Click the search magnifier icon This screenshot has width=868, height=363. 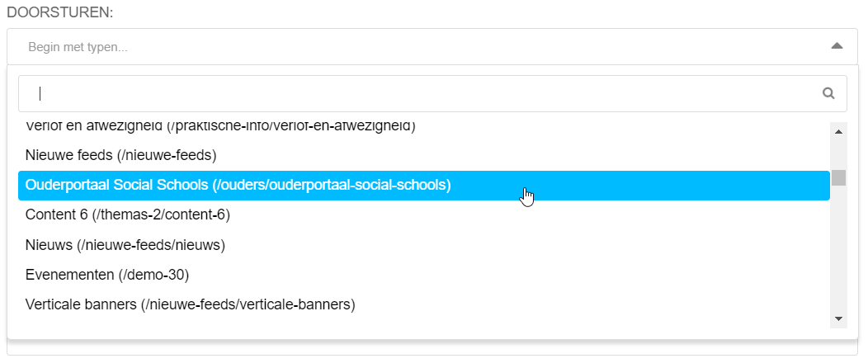pos(828,93)
